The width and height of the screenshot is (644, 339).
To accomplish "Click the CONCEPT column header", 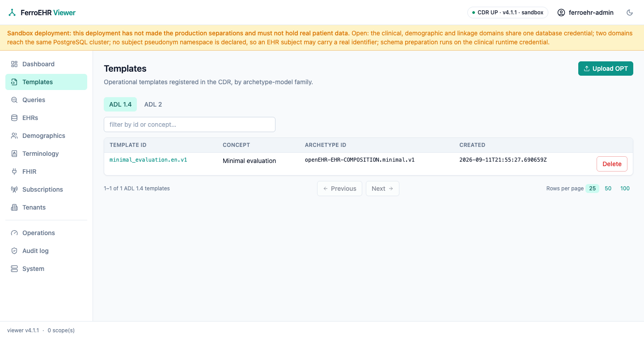I will (236, 145).
